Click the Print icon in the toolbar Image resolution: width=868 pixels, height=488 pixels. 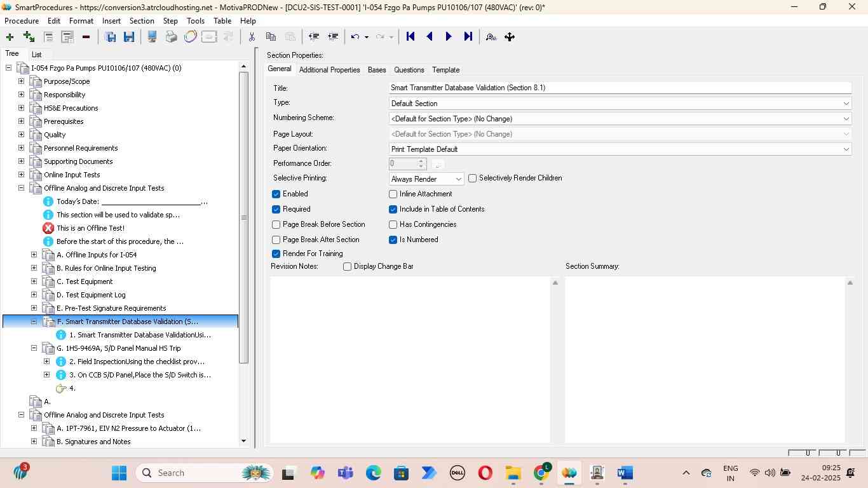click(x=171, y=37)
